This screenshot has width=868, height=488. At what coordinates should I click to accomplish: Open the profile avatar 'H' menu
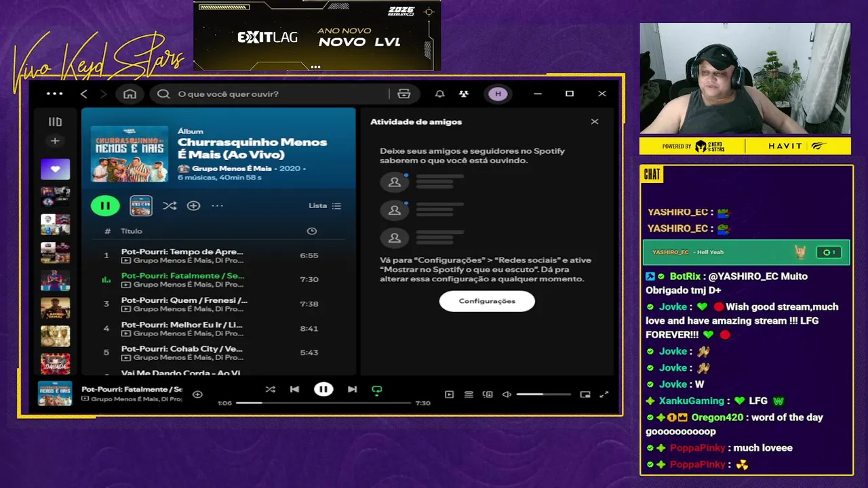click(498, 94)
